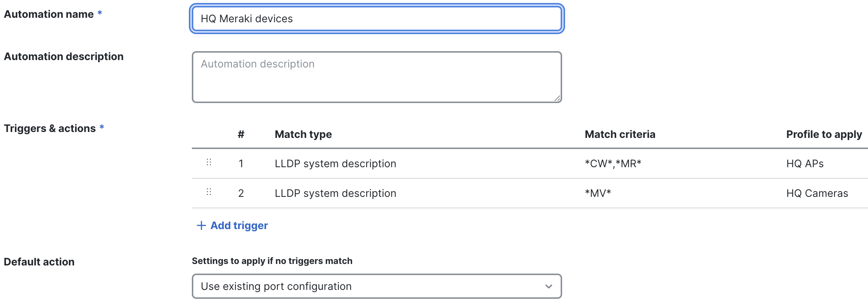Screen dimensions: 868x304
Task: Click the Profile to apply column header
Action: (824, 134)
